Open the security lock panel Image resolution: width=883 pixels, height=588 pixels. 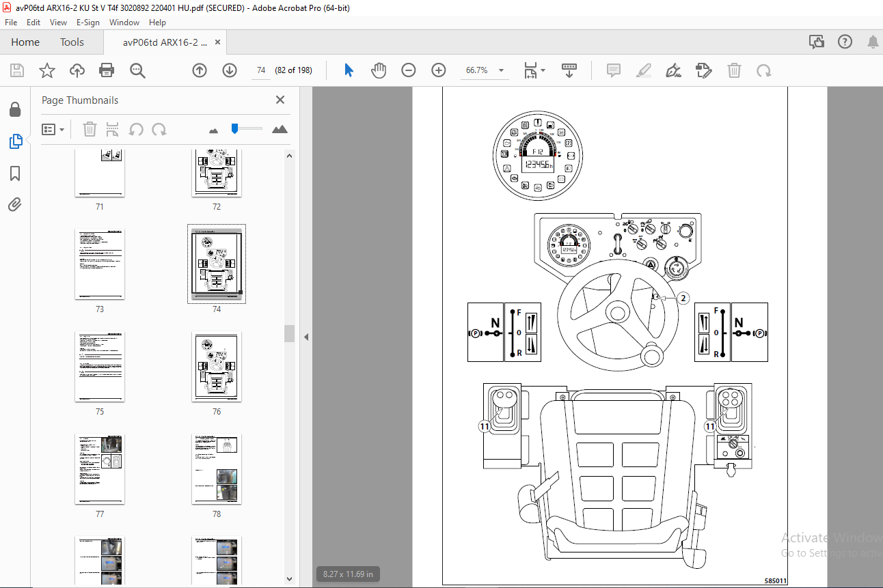click(15, 110)
